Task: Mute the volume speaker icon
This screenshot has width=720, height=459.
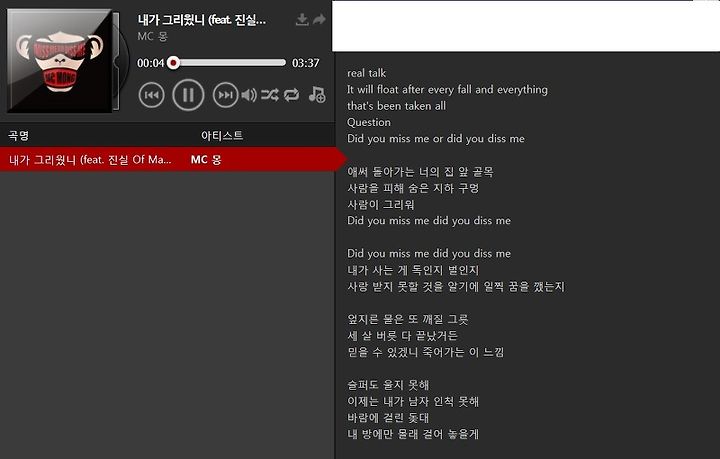Action: tap(249, 95)
